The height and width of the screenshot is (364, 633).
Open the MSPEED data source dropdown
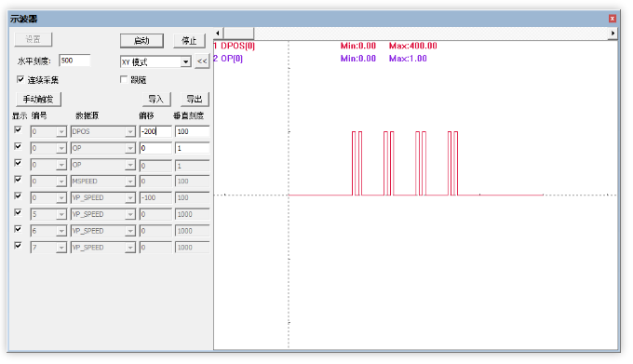point(130,182)
